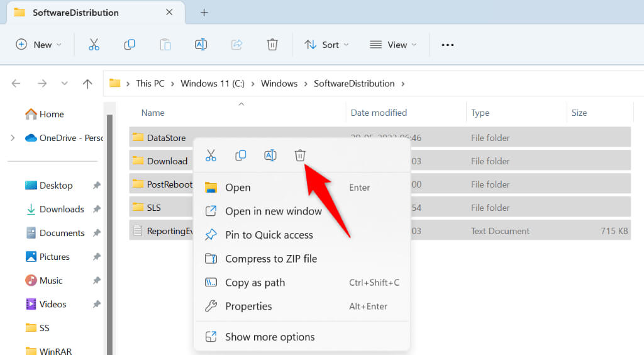
Task: Click the toolbar Delete trash icon
Action: pyautogui.click(x=272, y=45)
